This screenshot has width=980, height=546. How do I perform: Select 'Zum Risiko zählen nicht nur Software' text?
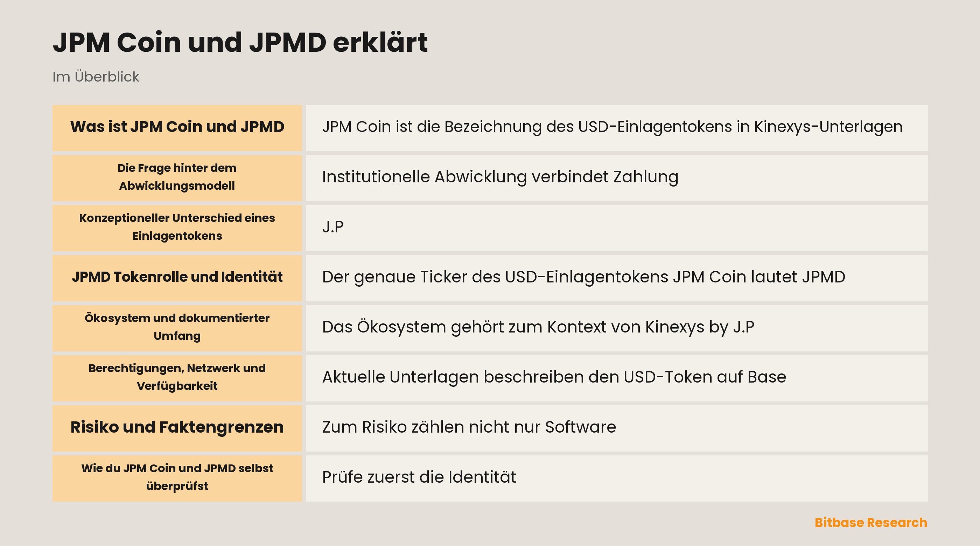click(469, 427)
